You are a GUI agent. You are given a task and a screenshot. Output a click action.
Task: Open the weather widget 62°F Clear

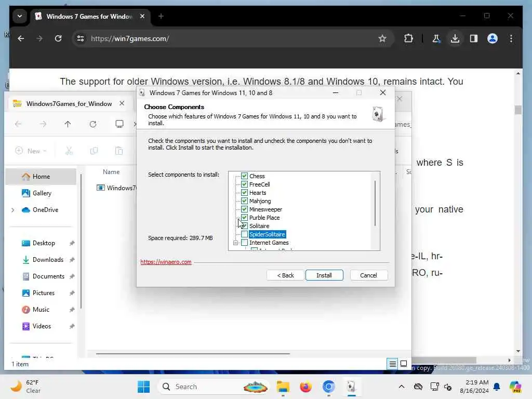pos(26,387)
